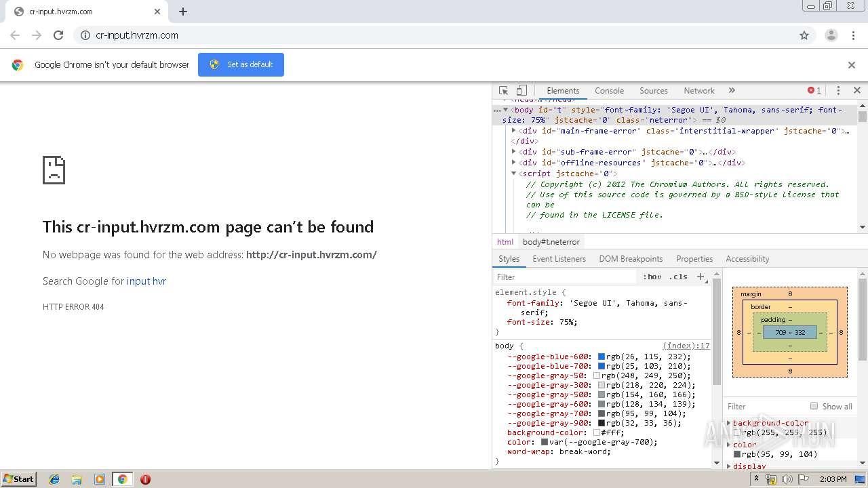Open the Accessibility pane

[x=747, y=259]
